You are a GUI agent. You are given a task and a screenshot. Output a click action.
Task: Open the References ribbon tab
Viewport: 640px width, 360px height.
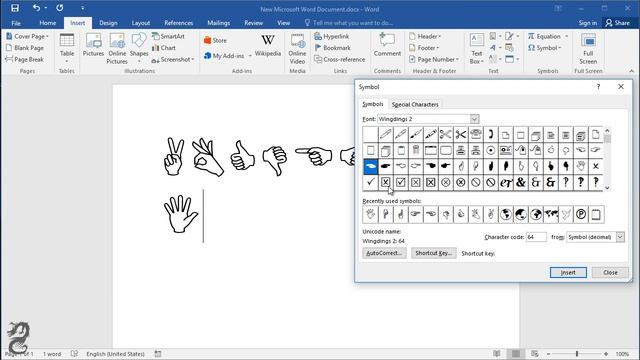[178, 23]
